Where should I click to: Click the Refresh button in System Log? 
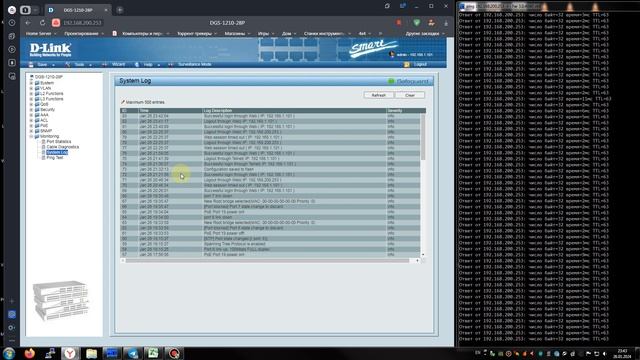(378, 95)
